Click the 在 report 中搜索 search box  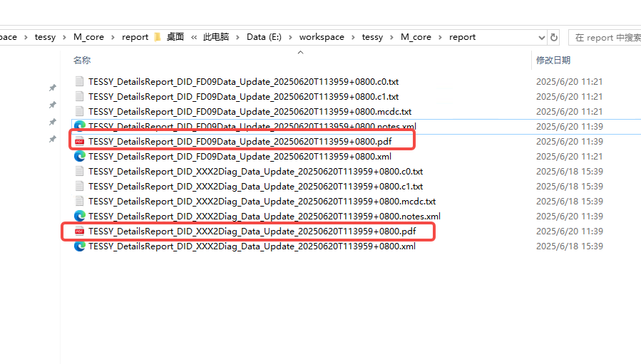(x=605, y=38)
